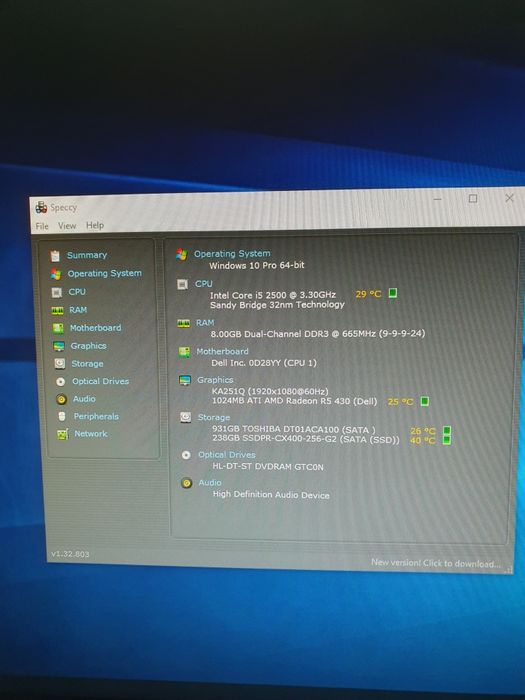Click 'Intel Core i5 2500 @ 3.30GHz' text

[273, 295]
